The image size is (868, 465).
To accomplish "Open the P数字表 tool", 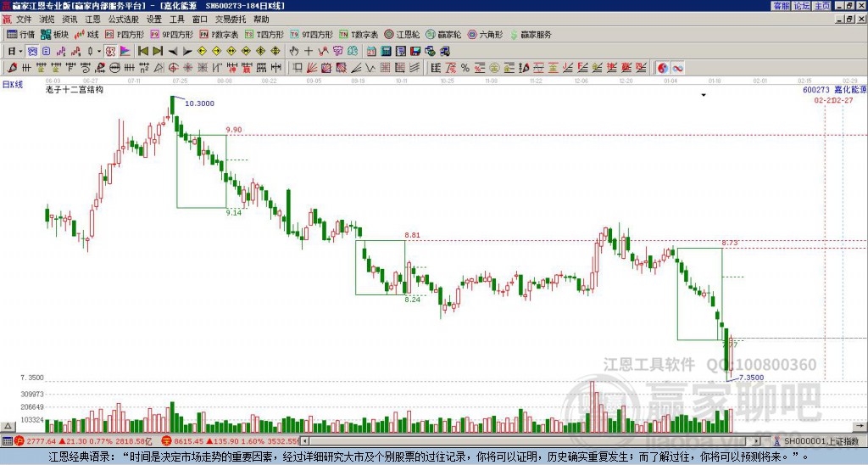I will (x=219, y=34).
